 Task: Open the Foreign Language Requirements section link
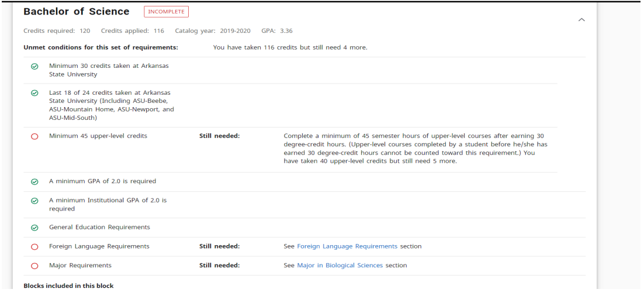click(347, 246)
